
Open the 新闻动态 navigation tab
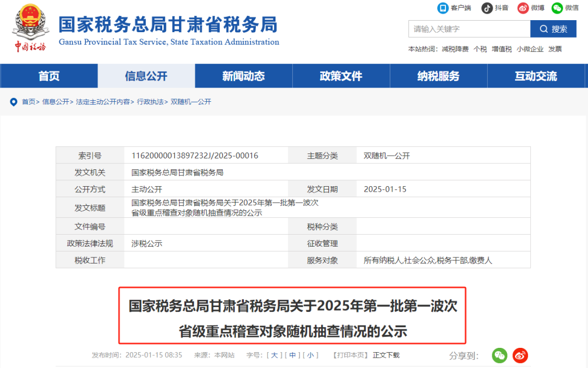(x=243, y=76)
